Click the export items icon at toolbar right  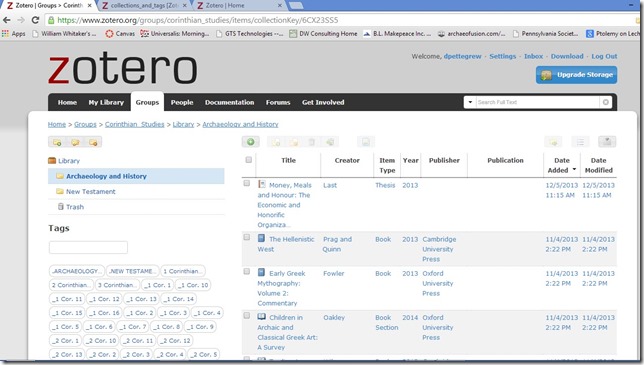[x=553, y=142]
